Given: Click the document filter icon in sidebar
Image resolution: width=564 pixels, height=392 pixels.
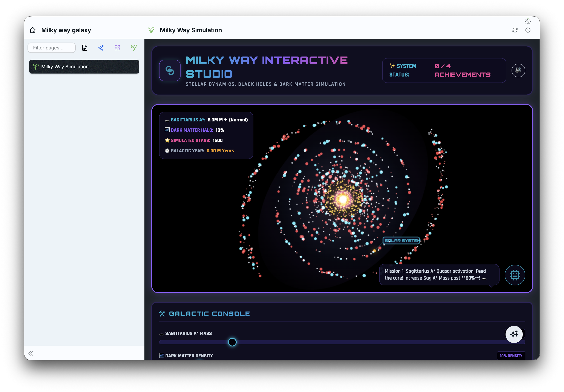Looking at the screenshot, I should [x=84, y=48].
